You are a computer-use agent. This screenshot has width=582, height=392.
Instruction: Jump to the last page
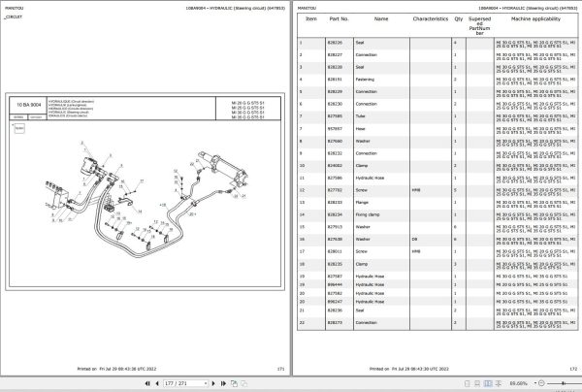(x=223, y=383)
